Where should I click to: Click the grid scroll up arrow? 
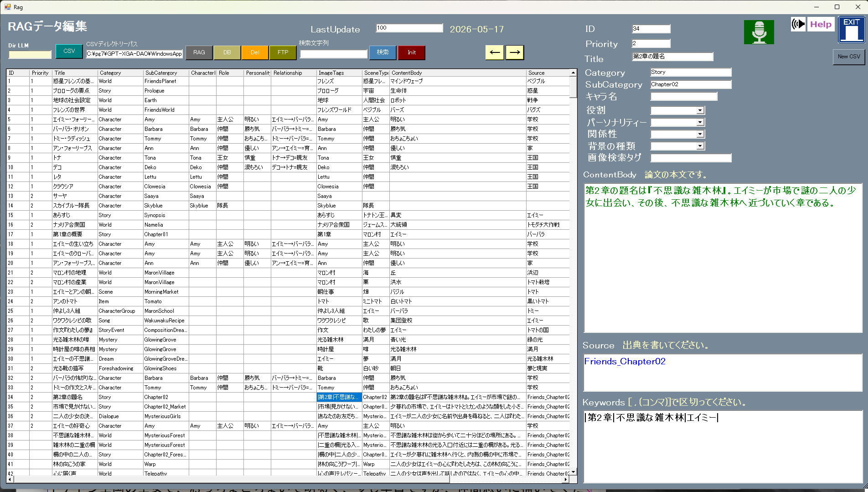[x=573, y=73]
